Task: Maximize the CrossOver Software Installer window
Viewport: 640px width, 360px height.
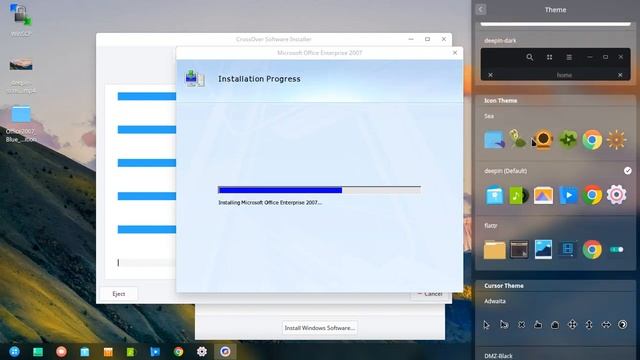Action: coord(427,39)
